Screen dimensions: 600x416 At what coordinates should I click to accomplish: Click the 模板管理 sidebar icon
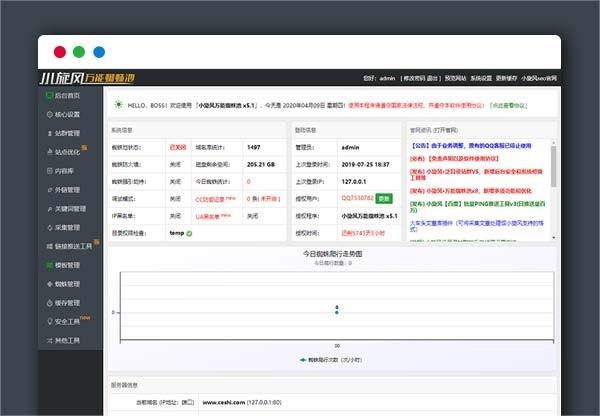tap(48, 265)
